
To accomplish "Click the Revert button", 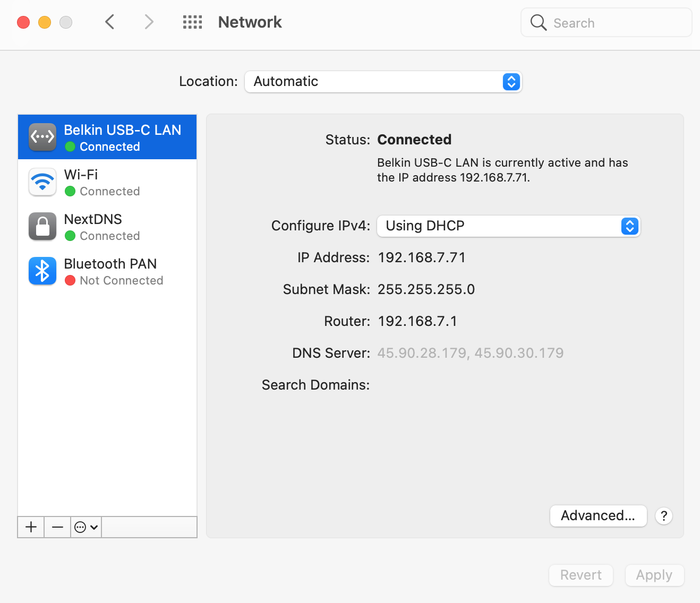I will [581, 575].
